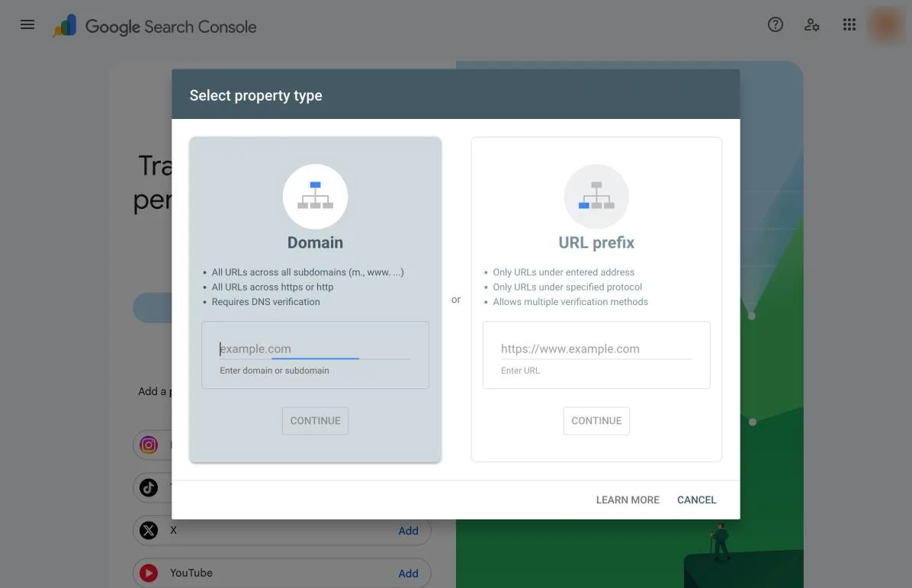Click 'Allows multiple verification methods' text
The height and width of the screenshot is (588, 912).
coord(570,302)
